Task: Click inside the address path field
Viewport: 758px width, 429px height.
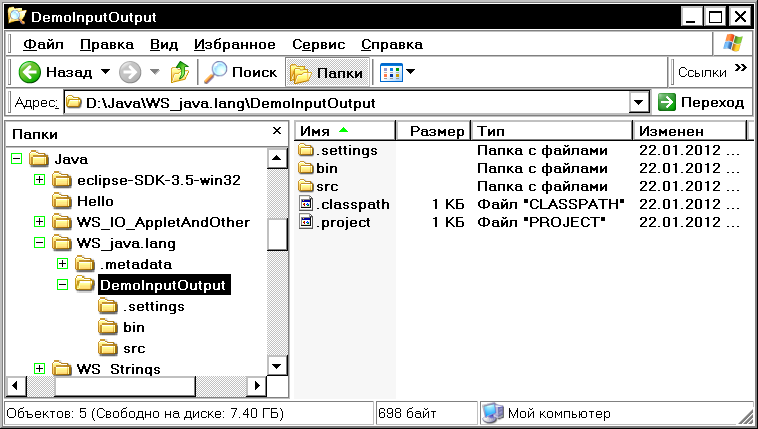Action: 347,103
